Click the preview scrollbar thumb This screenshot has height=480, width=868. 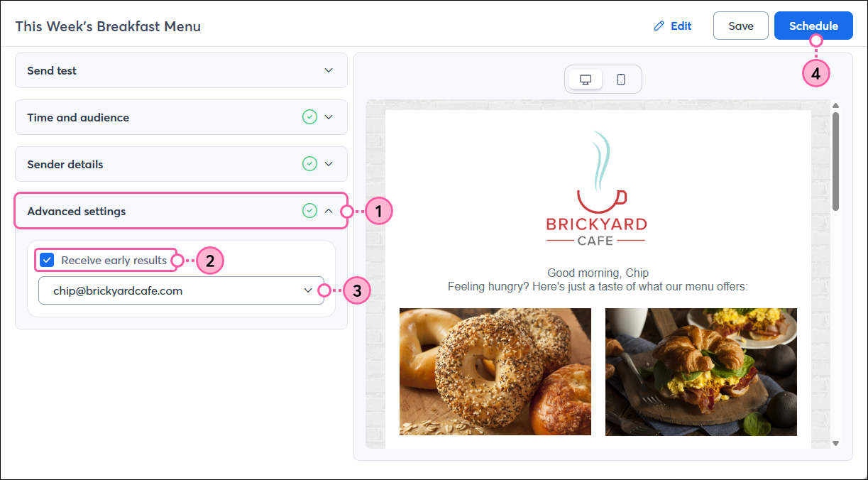836,161
